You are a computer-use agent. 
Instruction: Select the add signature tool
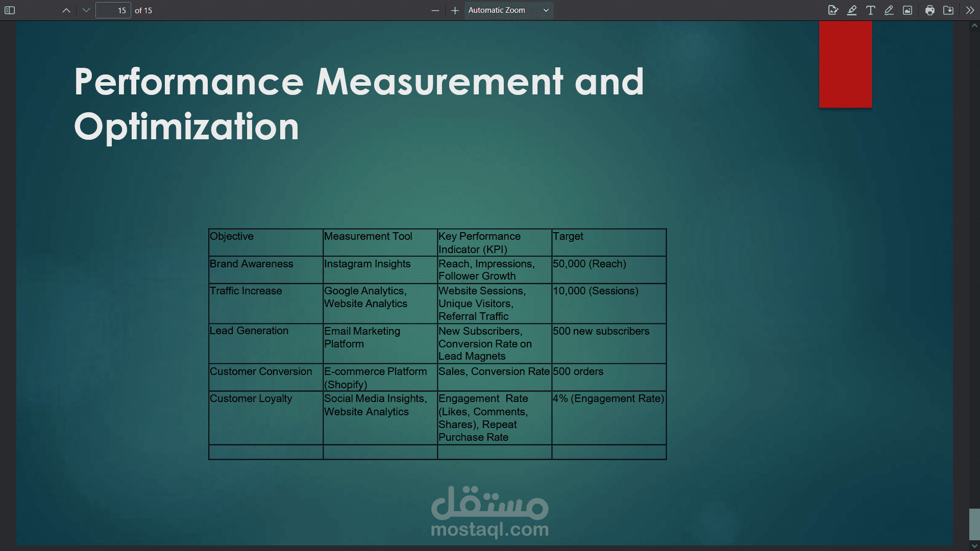pyautogui.click(x=833, y=10)
